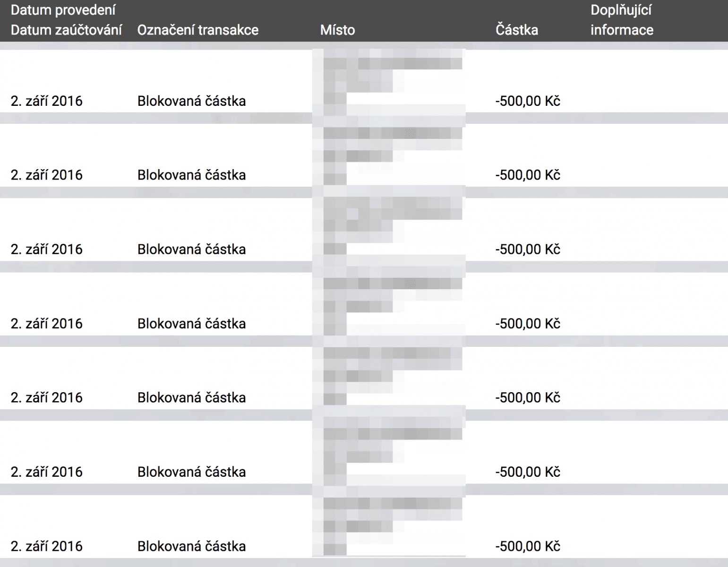This screenshot has width=728, height=567.
Task: Click the "Datum zaúčtování" header label
Action: point(66,30)
